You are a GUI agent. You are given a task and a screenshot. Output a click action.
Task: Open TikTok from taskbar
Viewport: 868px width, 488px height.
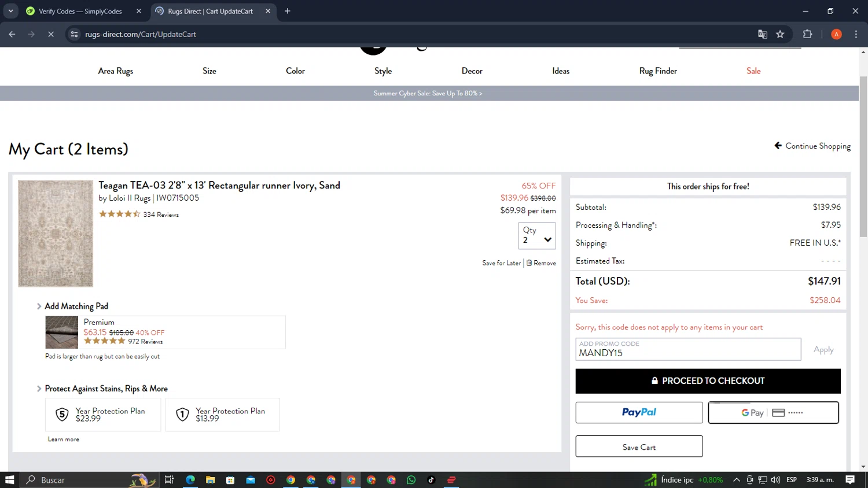click(431, 480)
